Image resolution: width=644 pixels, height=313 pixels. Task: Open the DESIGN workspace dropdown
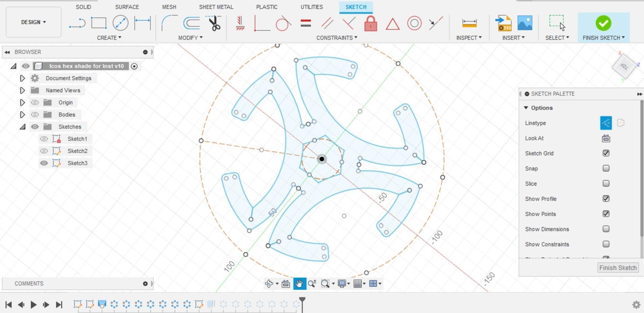click(x=33, y=22)
